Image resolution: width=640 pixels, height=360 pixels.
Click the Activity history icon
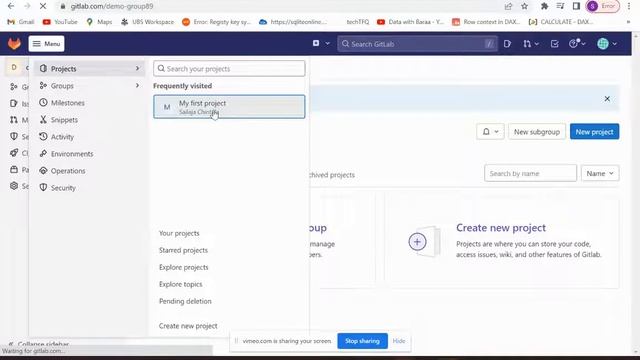pyautogui.click(x=43, y=136)
